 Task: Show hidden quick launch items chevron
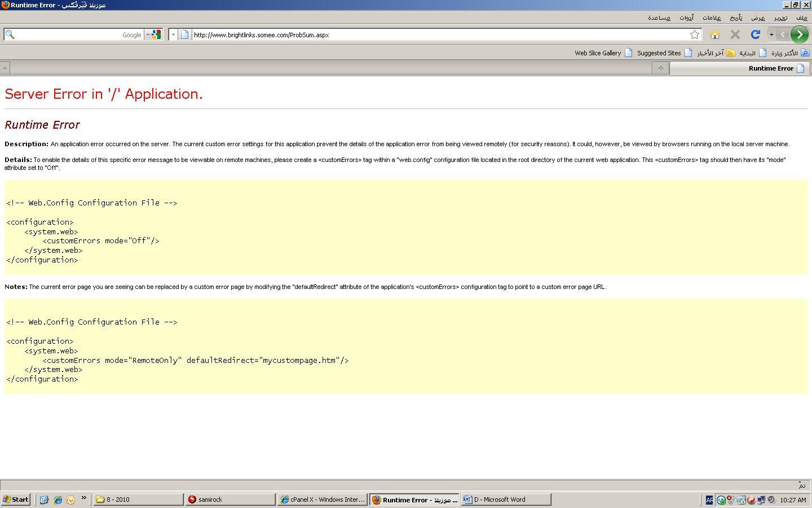coord(84,498)
